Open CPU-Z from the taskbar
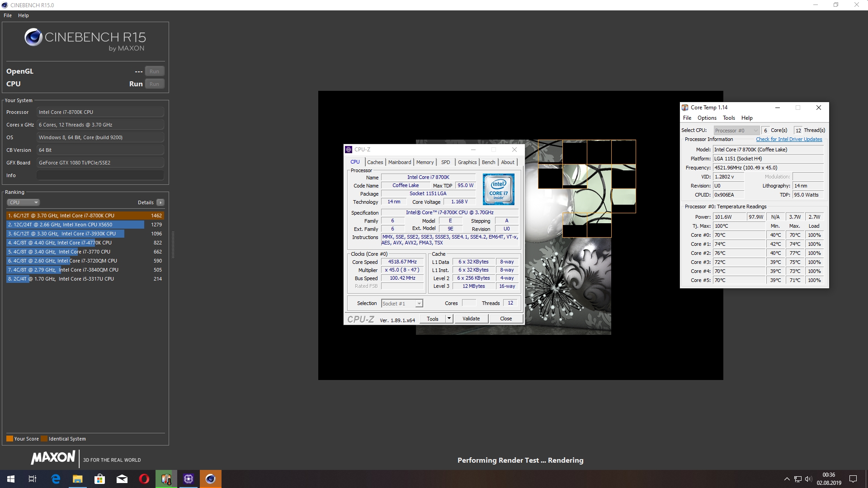Image resolution: width=868 pixels, height=488 pixels. [x=189, y=479]
